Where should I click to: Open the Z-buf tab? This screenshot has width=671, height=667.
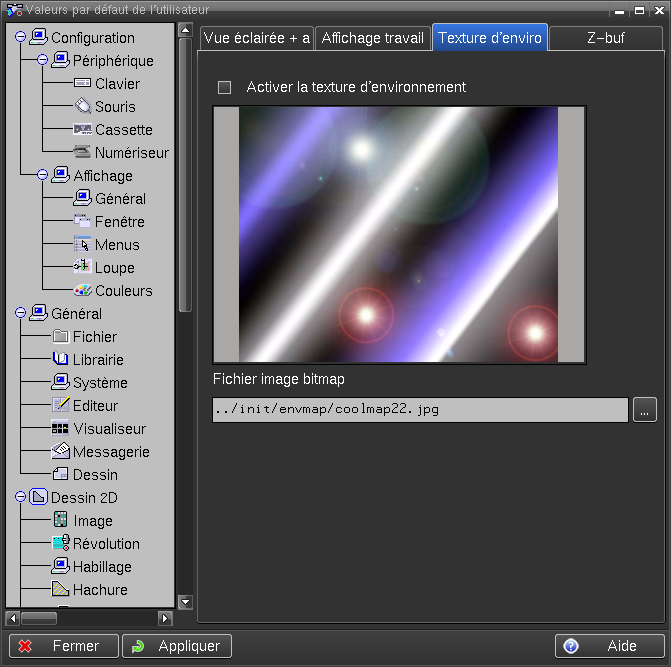coord(606,38)
